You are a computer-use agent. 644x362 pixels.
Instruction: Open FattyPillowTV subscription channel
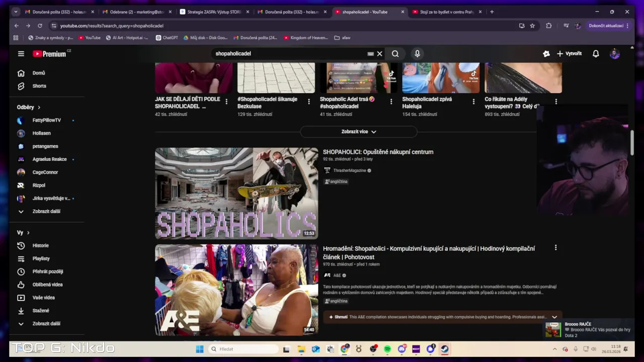(x=46, y=120)
